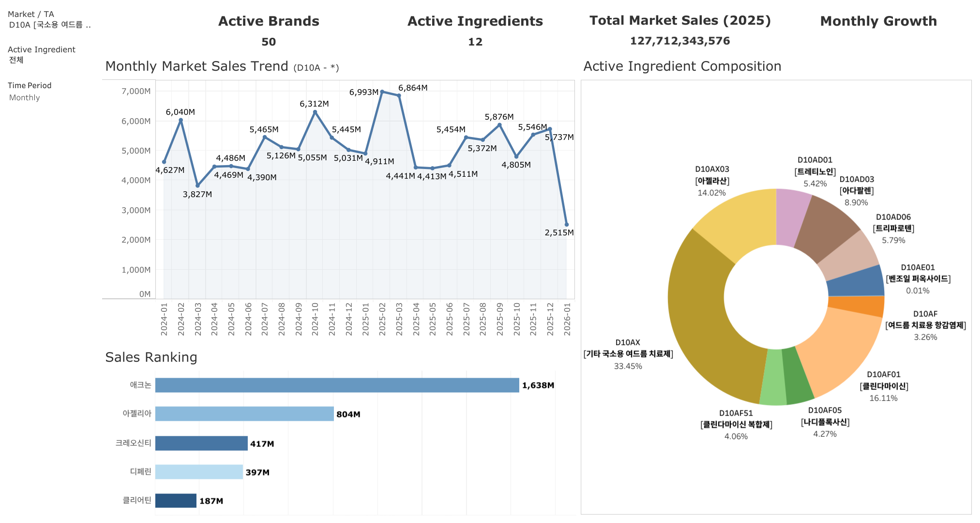Click the Monthly Growth header
Image resolution: width=980 pixels, height=523 pixels.
coord(878,21)
